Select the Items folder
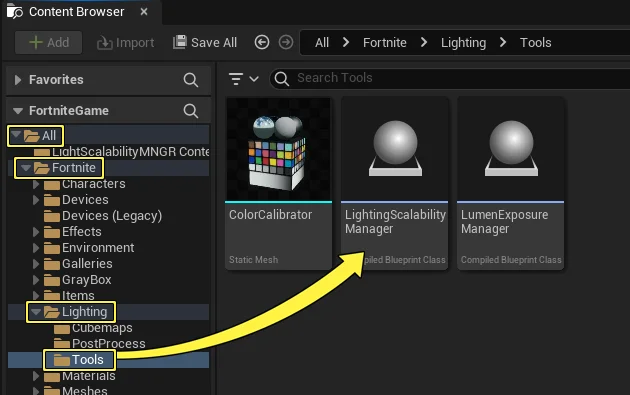Screen dimensions: 630x395 click(x=69, y=296)
